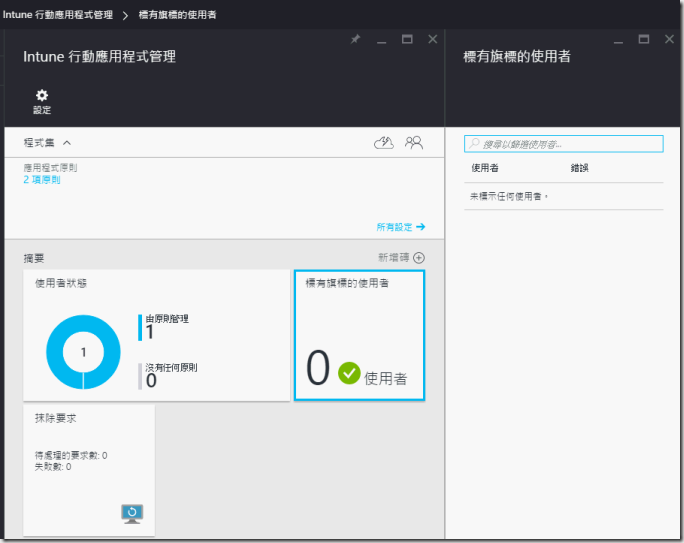This screenshot has height=543, width=684.
Task: Click the wipe request monitor icon
Action: (x=132, y=513)
